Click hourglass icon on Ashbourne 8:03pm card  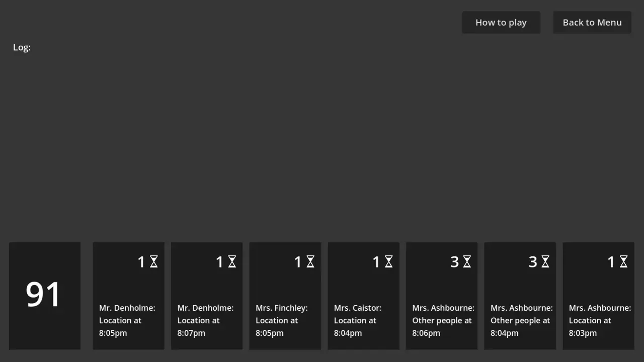tap(624, 261)
